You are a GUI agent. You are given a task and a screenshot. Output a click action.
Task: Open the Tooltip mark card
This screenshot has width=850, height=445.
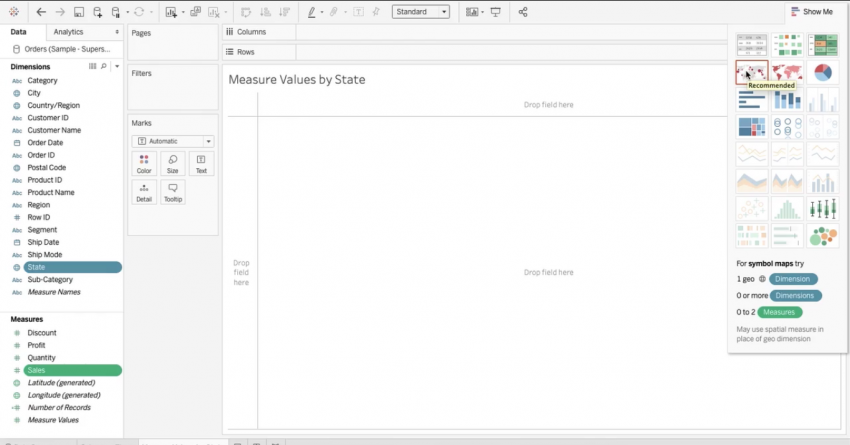click(x=173, y=191)
